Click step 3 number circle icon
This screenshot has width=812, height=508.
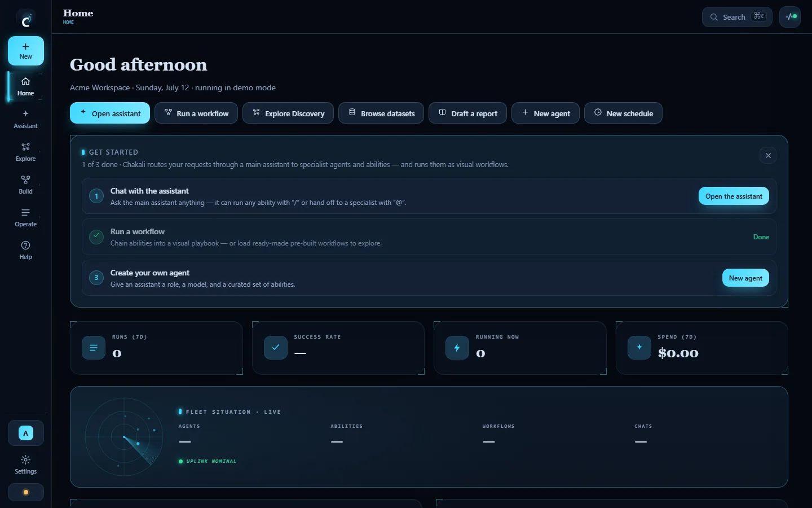point(96,278)
